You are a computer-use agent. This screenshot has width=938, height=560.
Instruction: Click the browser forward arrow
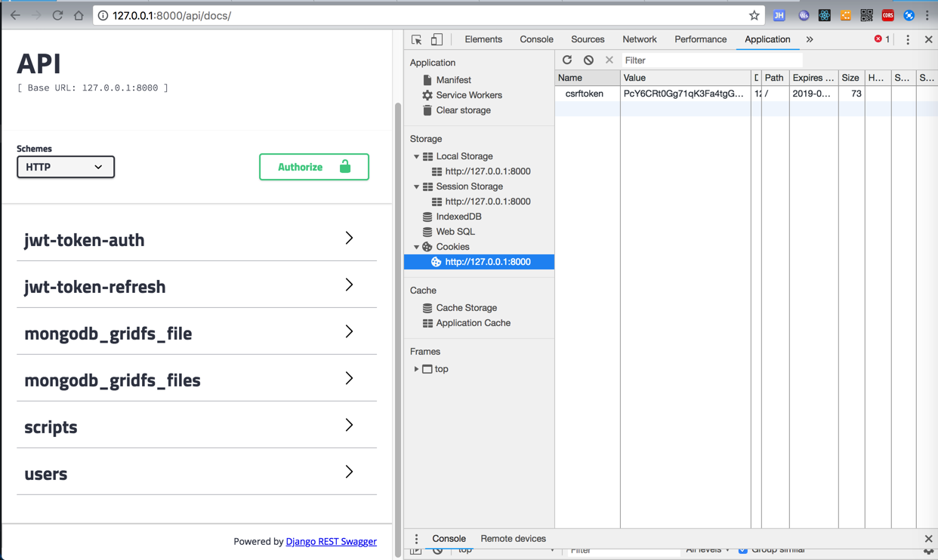pyautogui.click(x=36, y=15)
